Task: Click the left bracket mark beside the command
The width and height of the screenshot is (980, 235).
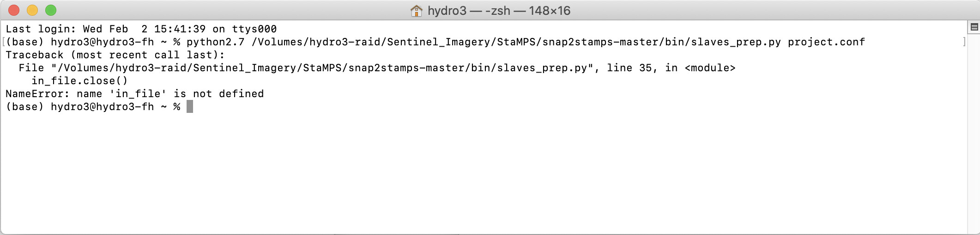Action: [x=4, y=42]
